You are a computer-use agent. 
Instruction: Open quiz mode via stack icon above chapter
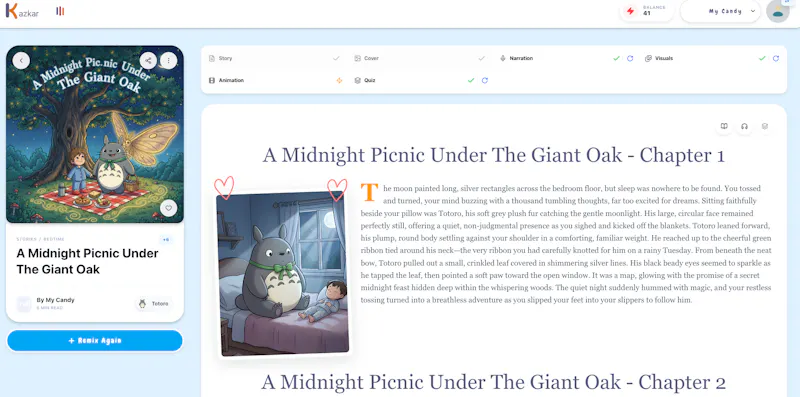point(765,126)
